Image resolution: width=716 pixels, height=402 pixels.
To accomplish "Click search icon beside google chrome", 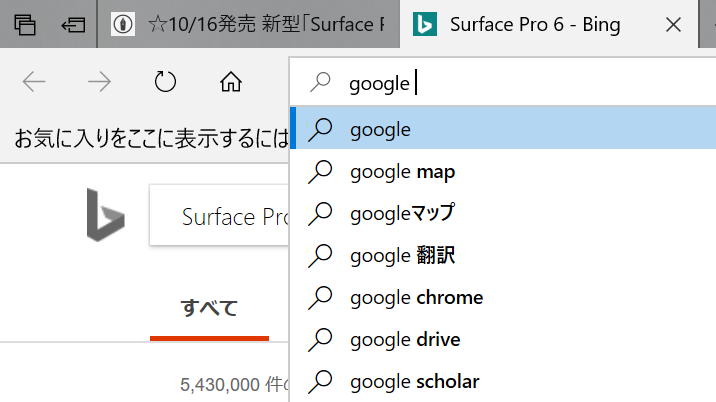I will [320, 298].
